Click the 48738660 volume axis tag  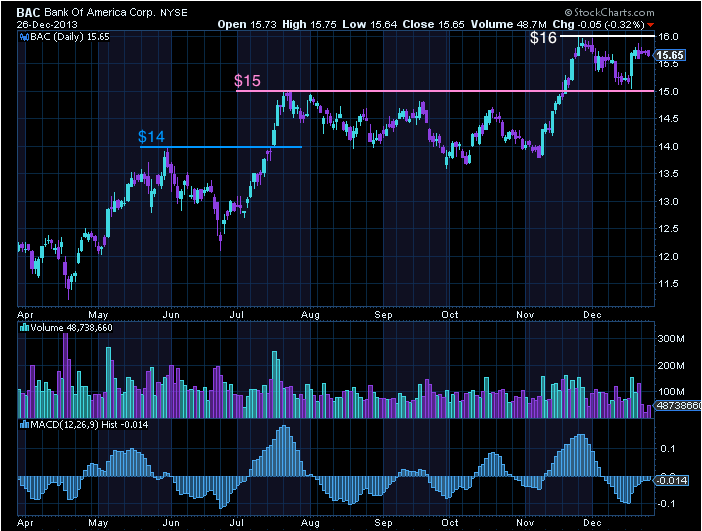tap(678, 406)
